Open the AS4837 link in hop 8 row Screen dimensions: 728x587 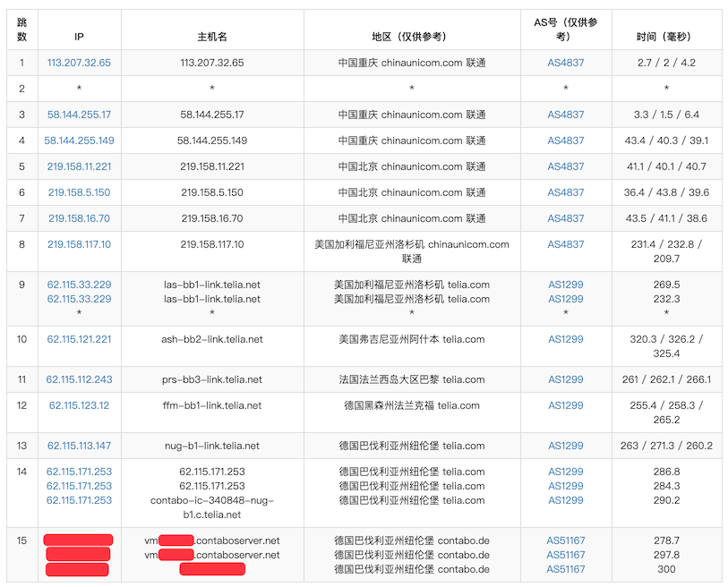tap(565, 244)
